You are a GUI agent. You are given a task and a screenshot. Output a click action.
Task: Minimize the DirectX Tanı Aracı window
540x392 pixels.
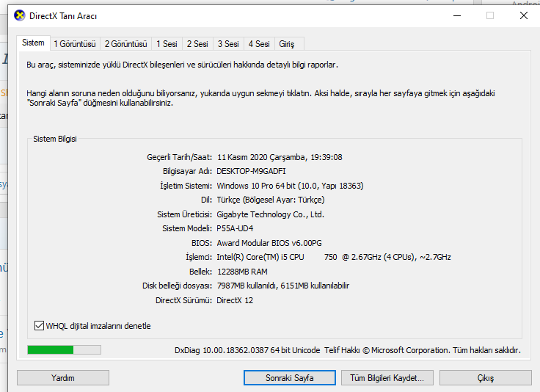point(457,16)
